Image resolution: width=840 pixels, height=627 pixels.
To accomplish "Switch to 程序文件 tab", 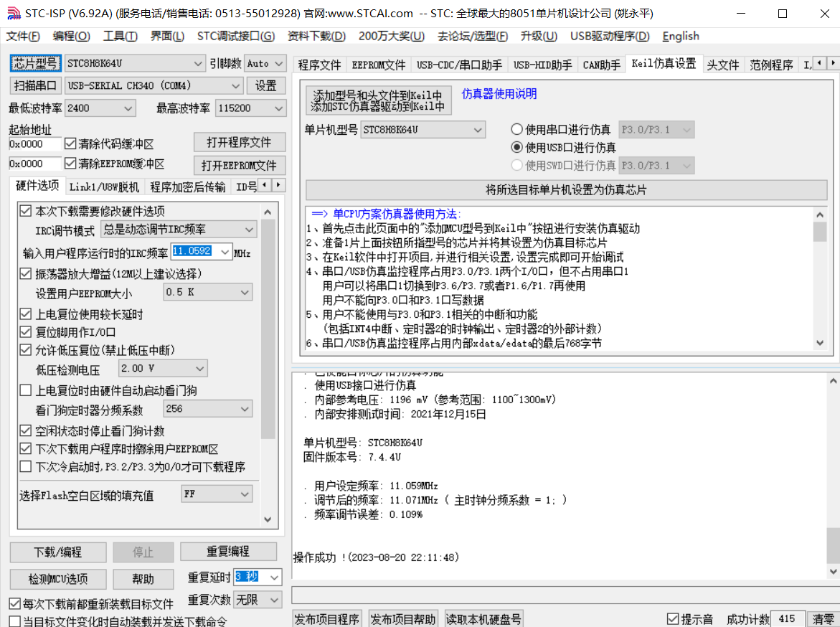I will [x=320, y=65].
